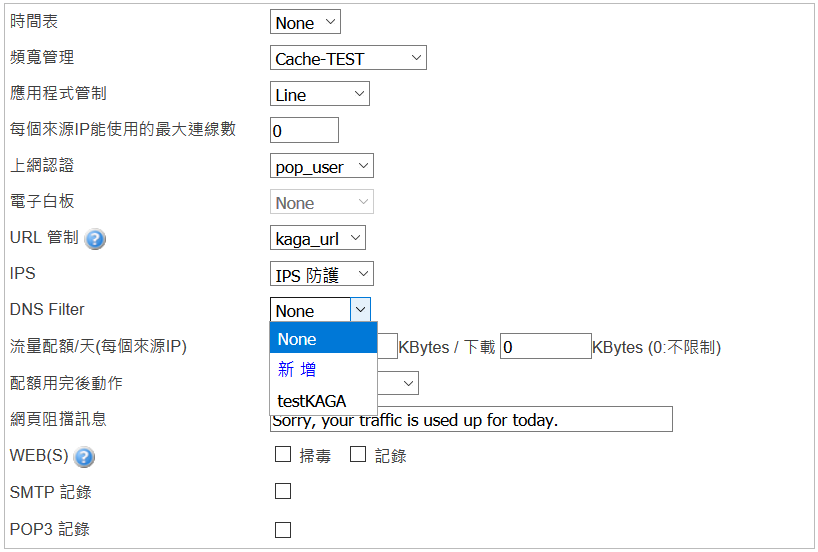Collapse the DNS Filter dropdown arrow
This screenshot has width=818, height=552.
(x=362, y=310)
